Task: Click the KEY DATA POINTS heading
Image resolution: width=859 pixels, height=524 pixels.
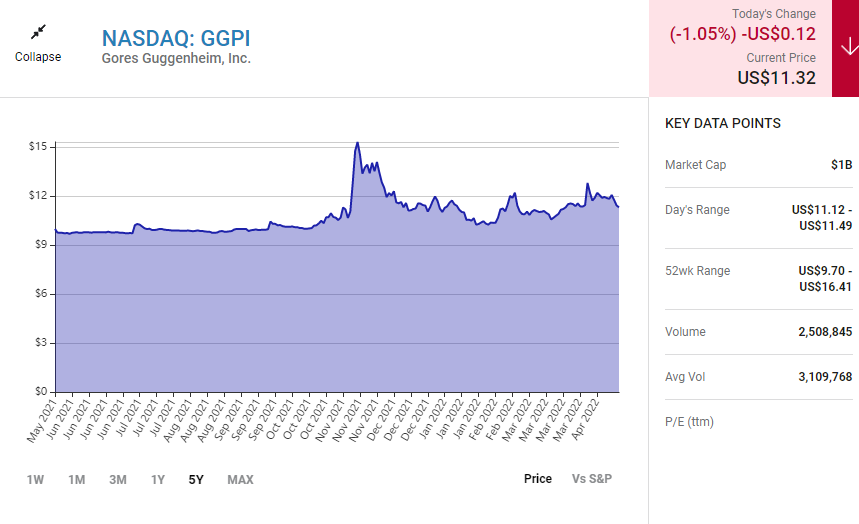Action: (x=723, y=123)
